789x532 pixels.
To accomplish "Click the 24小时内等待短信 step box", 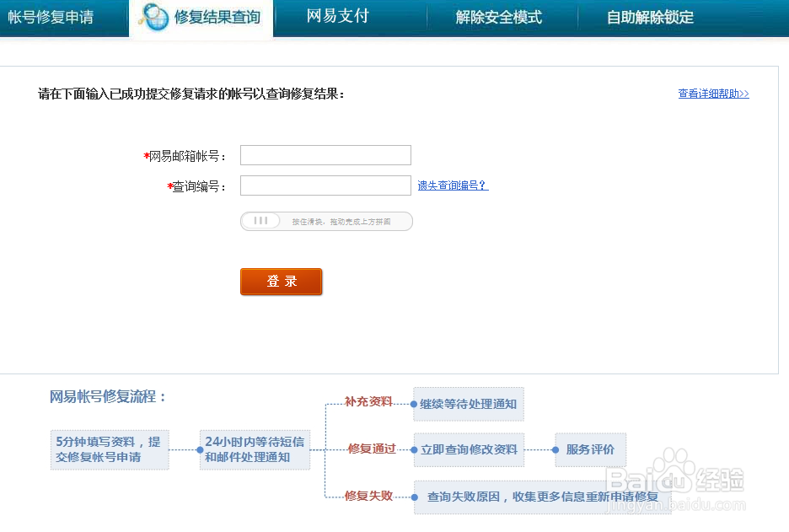I will [x=255, y=449].
